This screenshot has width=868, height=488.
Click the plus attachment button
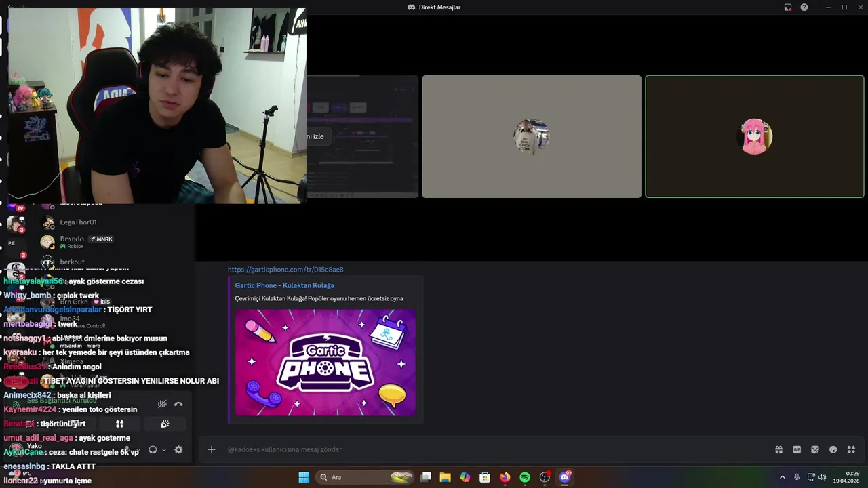212,449
